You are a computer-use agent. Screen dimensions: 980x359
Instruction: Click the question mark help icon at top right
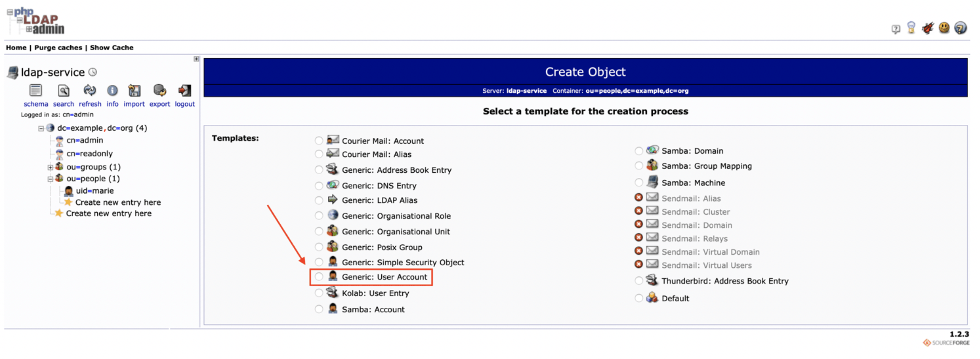click(x=961, y=28)
